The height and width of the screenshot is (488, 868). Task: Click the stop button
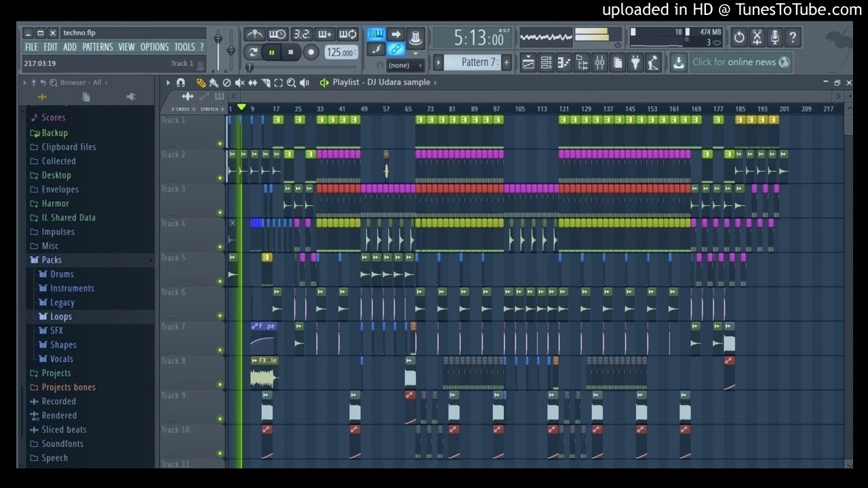coord(291,52)
